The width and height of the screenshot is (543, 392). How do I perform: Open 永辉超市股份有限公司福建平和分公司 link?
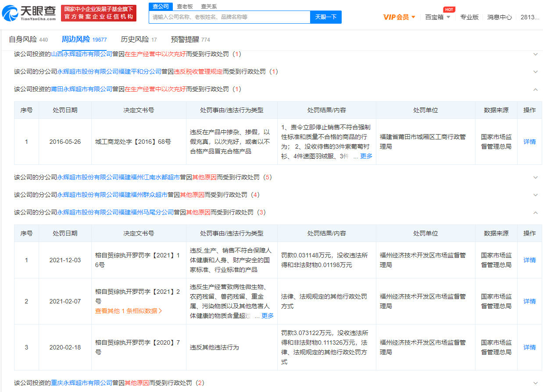click(109, 71)
